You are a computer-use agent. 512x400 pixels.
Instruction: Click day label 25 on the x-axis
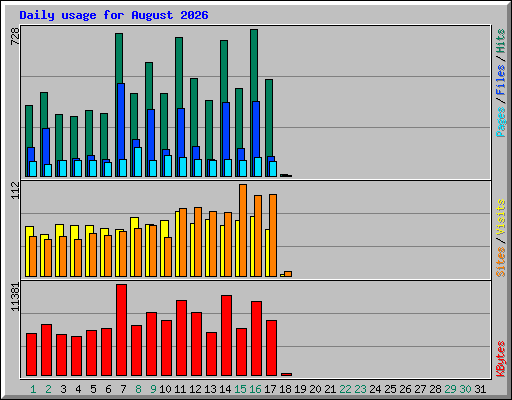pos(390,389)
